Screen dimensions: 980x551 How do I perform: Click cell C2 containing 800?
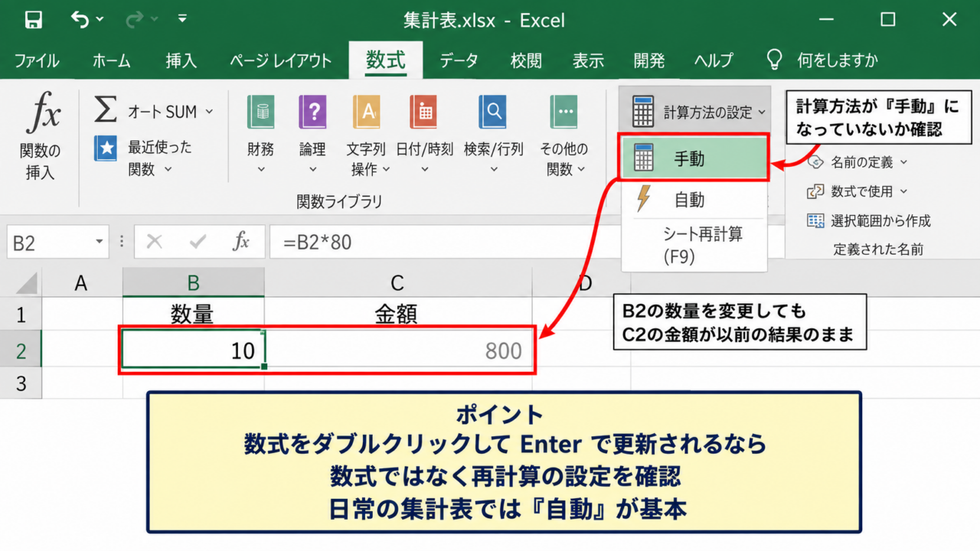[x=398, y=350]
